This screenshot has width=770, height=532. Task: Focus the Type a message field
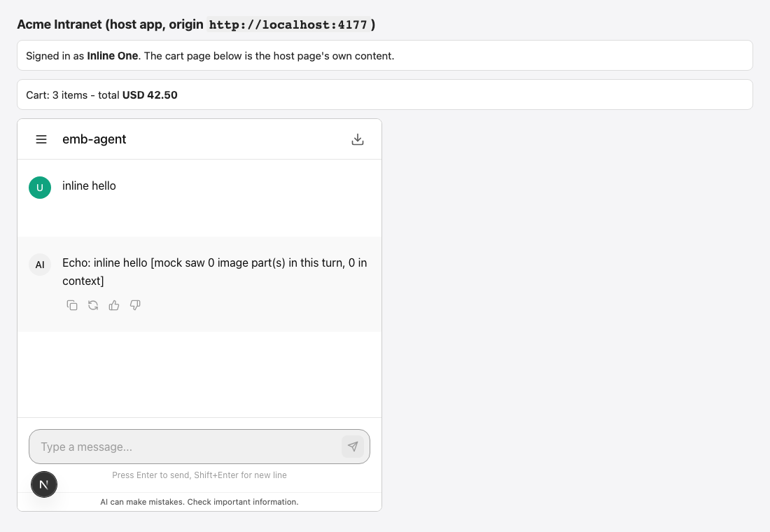pos(185,447)
